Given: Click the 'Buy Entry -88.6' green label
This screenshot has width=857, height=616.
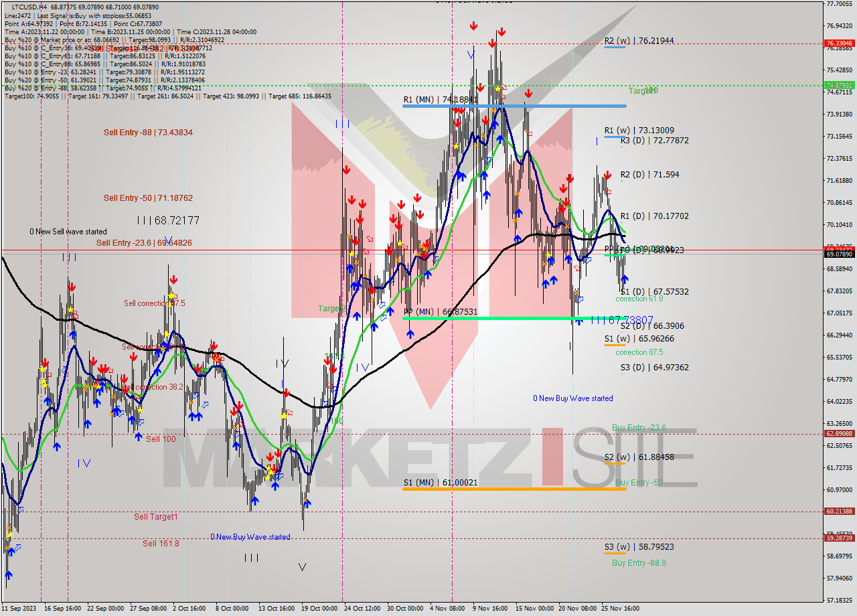Looking at the screenshot, I should click(x=639, y=563).
